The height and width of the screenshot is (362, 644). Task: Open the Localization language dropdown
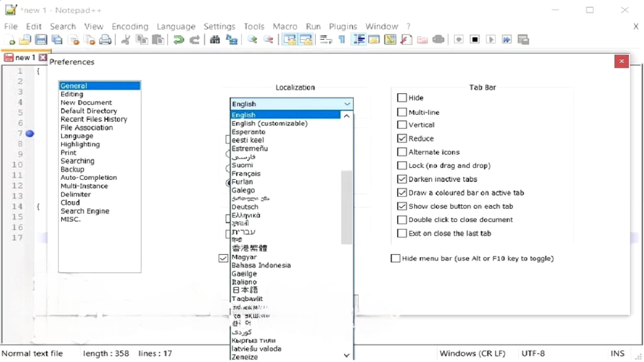347,104
